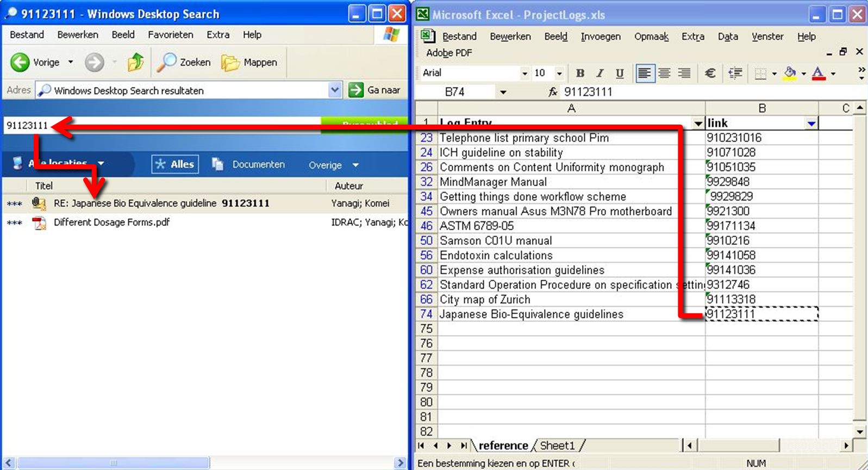Open the Arial font name dropdown
The width and height of the screenshot is (868, 470).
524,73
